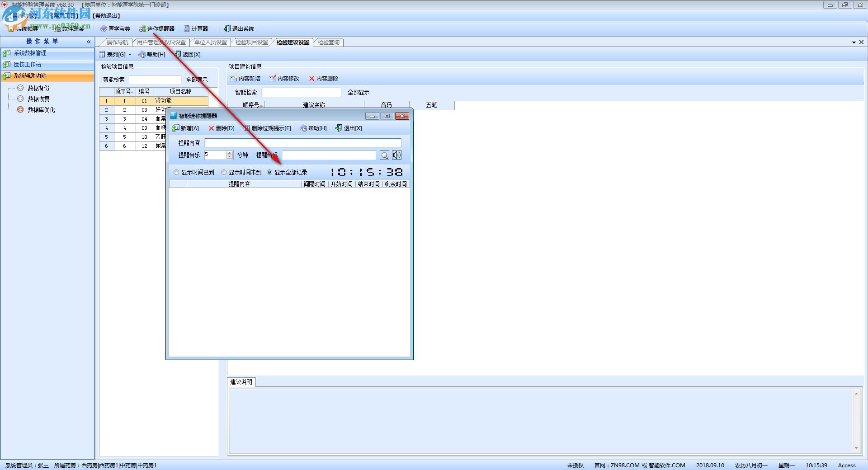This screenshot has width=868, height=470.
Task: Click the 间隔时间 column header
Action: click(x=315, y=184)
